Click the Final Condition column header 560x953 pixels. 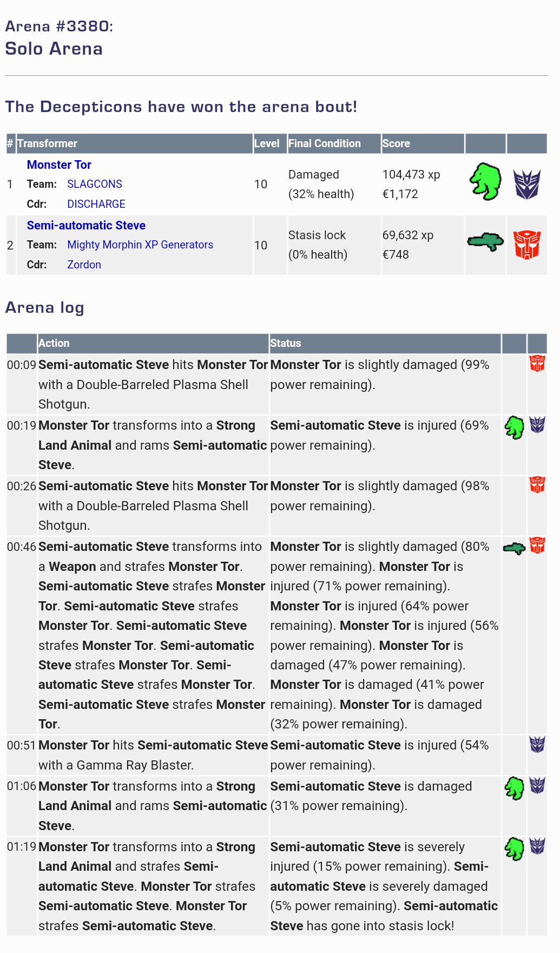point(325,143)
